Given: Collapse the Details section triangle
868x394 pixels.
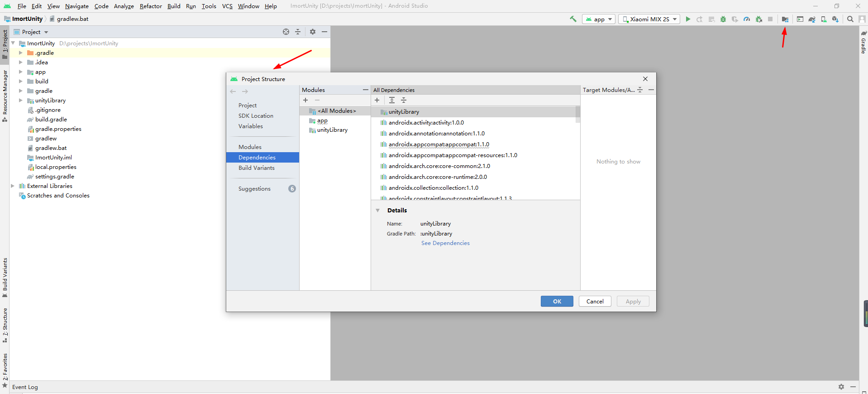Looking at the screenshot, I should click(377, 211).
